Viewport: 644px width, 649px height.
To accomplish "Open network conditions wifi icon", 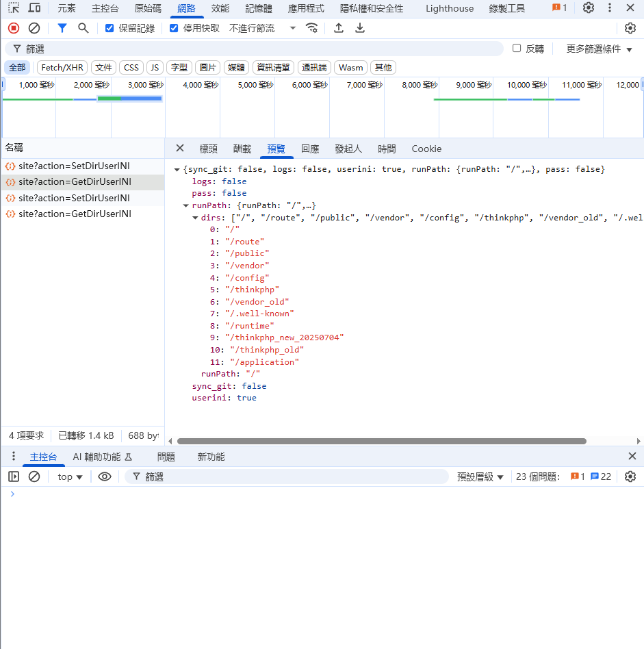I will pos(311,28).
